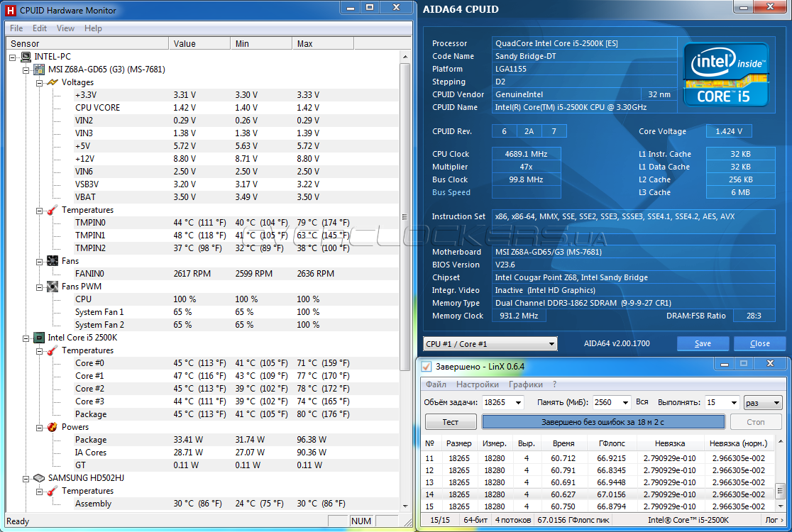Click the Fans icon in tree

(x=53, y=261)
